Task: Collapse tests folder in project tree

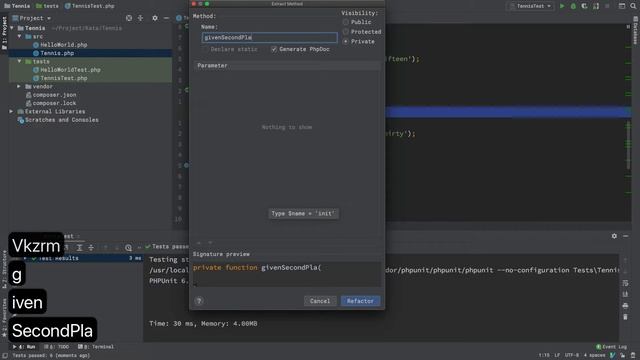Action: pyautogui.click(x=19, y=61)
